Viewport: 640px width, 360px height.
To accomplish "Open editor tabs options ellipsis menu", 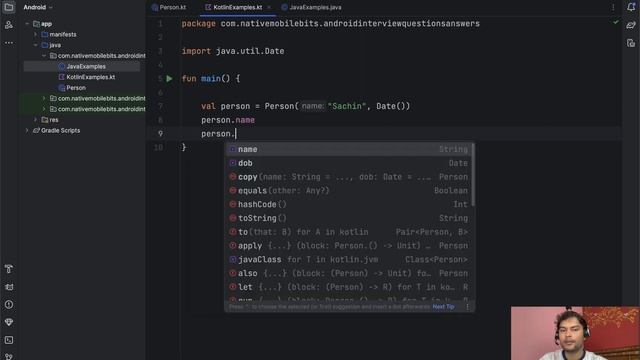I will click(x=613, y=7).
